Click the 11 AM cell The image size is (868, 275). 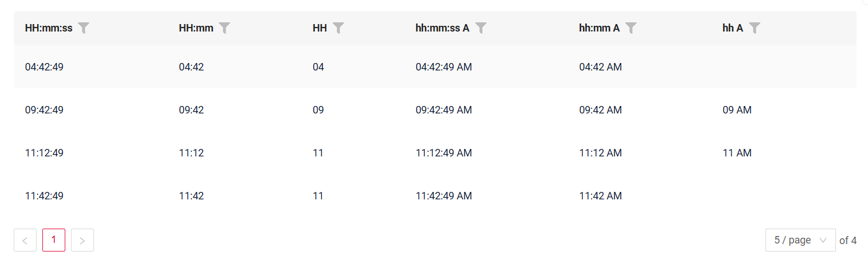737,153
